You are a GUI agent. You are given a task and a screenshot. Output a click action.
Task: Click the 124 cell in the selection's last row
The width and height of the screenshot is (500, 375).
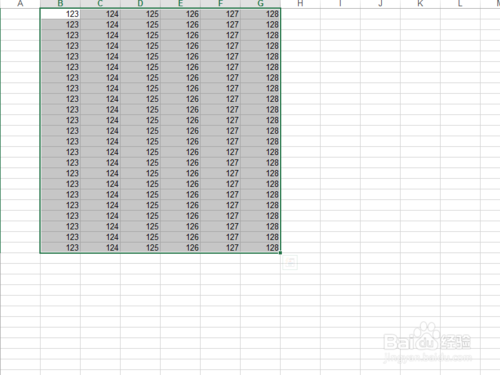click(x=100, y=248)
